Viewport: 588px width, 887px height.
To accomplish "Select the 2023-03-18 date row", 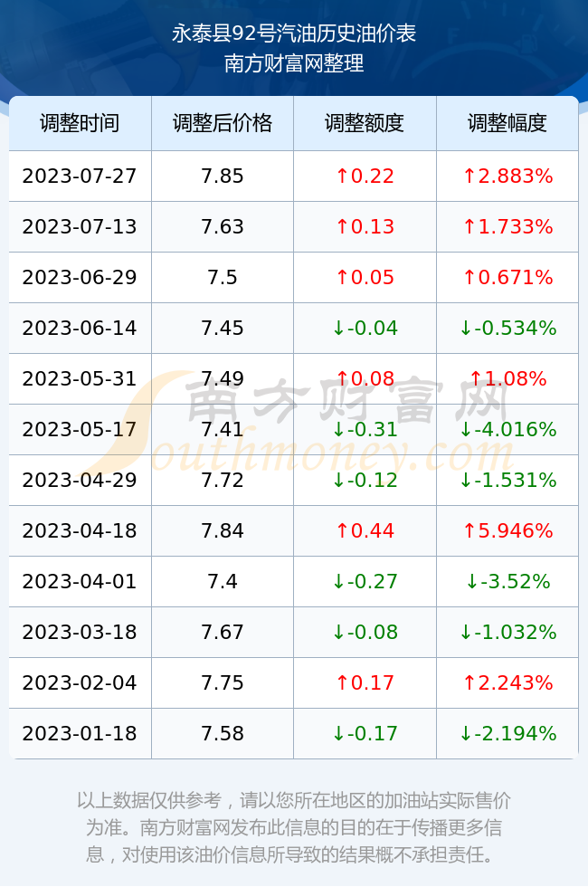I will (x=293, y=632).
